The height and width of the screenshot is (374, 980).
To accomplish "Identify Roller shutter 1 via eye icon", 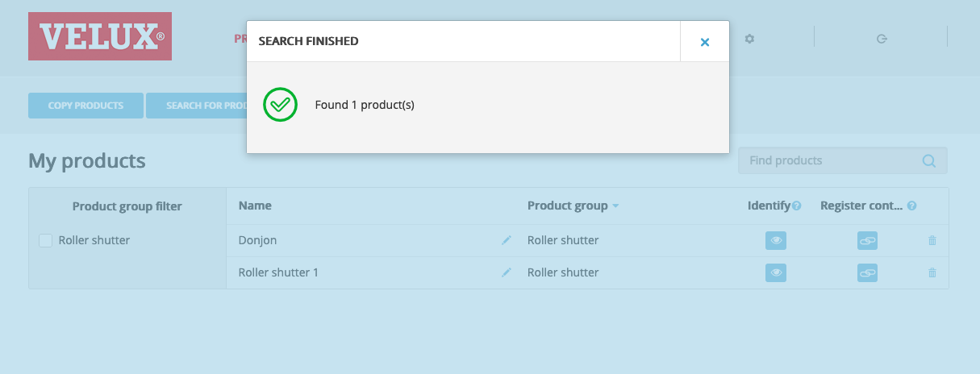I will coord(776,272).
